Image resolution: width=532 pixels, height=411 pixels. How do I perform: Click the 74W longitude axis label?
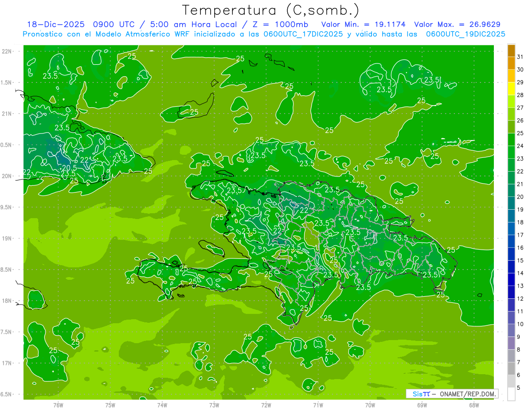pos(162,405)
